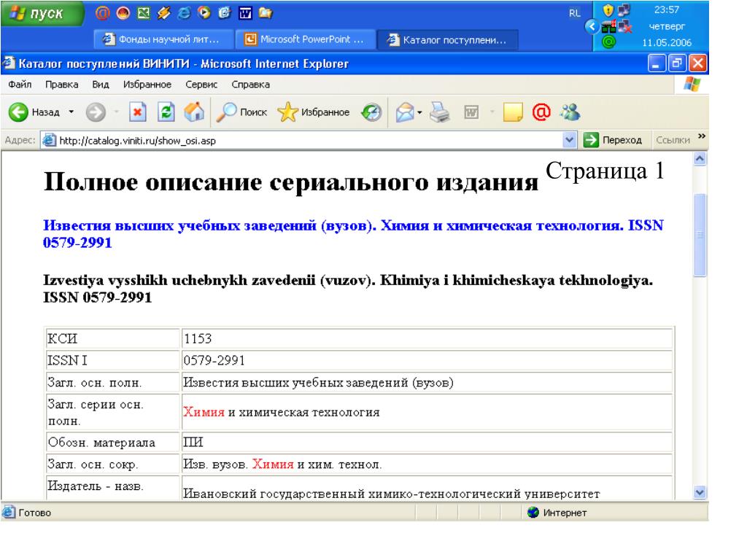Launch the orange @ quick launch icon
Image resolution: width=747 pixels, height=560 pixels.
102,13
